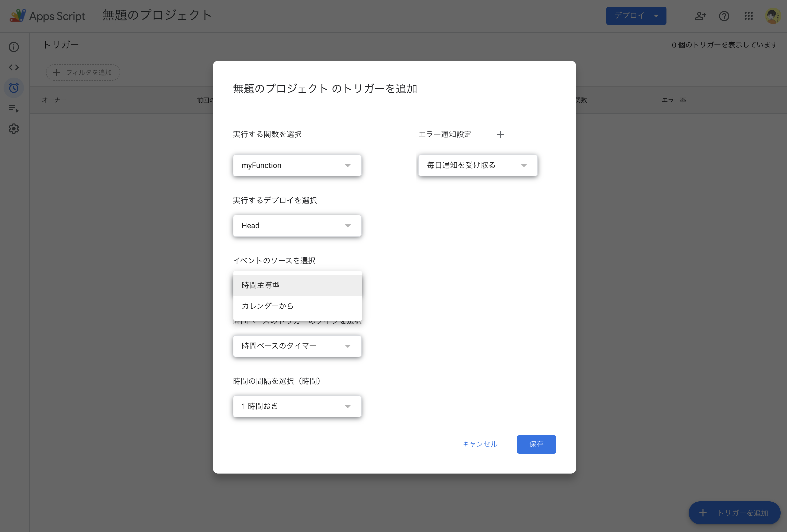Image resolution: width=787 pixels, height=532 pixels.
Task: Click the 0 個のトリガーを表示しています text
Action: [725, 45]
